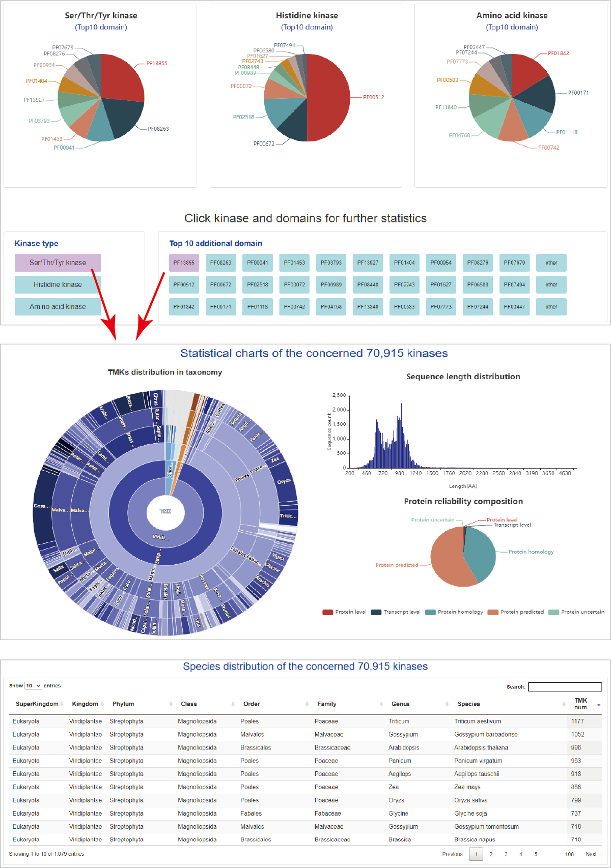
Task: Sort table by Order column
Action: click(x=275, y=704)
